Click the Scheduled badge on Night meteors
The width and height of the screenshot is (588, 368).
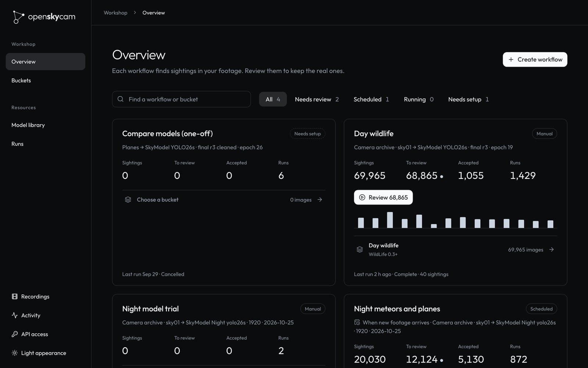point(541,309)
